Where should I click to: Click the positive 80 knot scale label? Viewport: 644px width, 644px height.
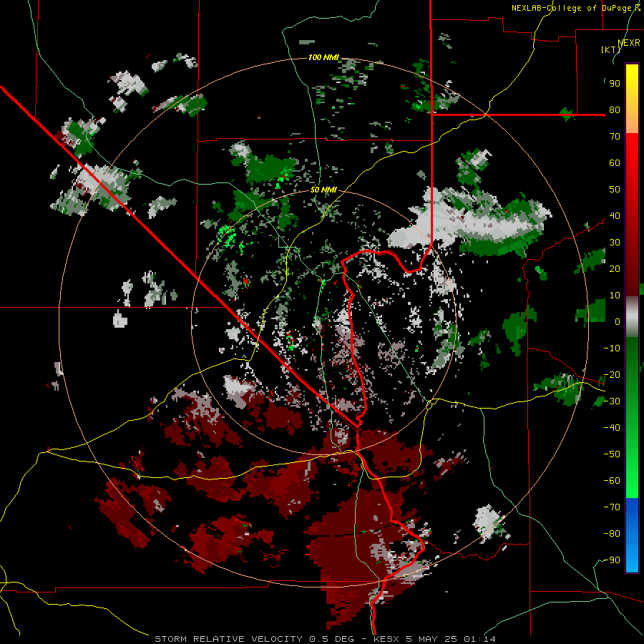tap(615, 109)
